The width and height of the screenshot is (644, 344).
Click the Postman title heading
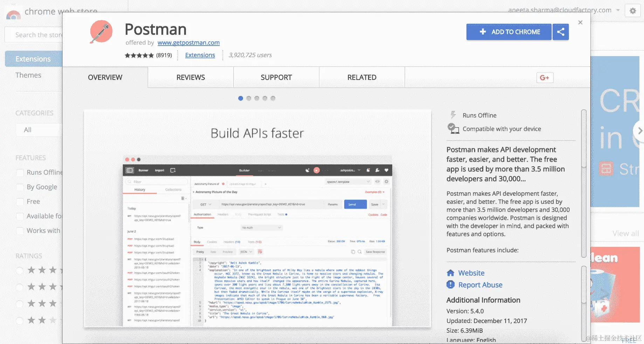[x=155, y=29]
